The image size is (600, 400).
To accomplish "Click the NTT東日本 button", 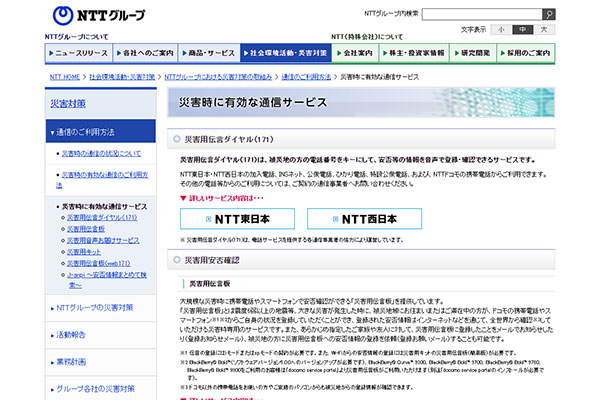I will pos(237,219).
